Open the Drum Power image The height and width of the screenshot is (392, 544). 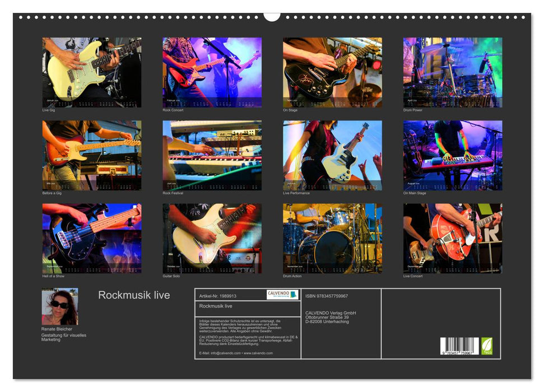[x=452, y=72]
